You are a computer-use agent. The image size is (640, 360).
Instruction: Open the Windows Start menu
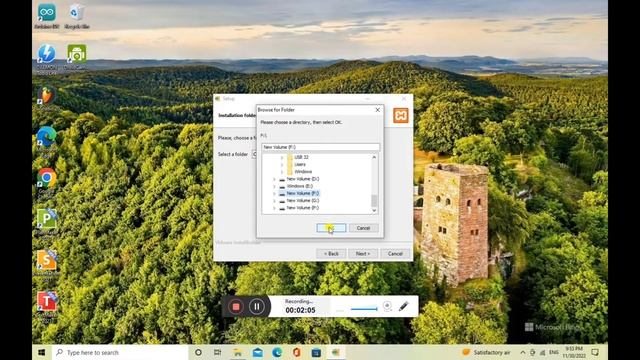pos(42,352)
